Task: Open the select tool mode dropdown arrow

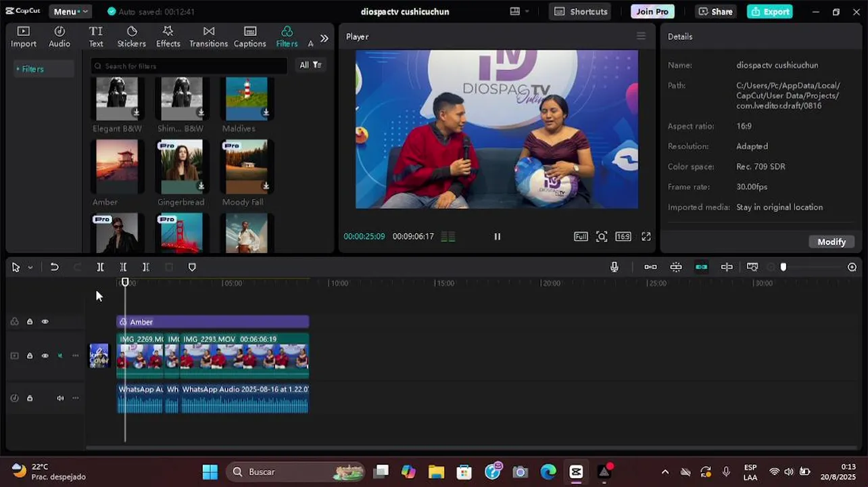Action: 30,268
